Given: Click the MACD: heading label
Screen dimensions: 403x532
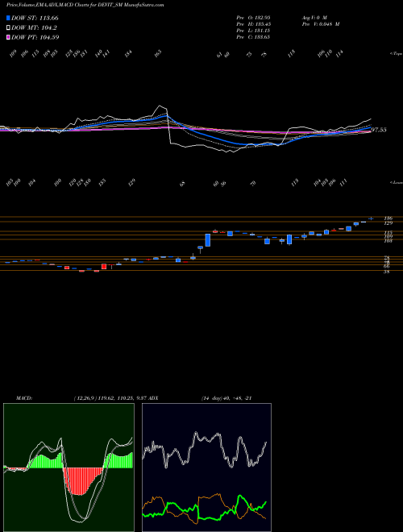Looking at the screenshot, I should (23, 398).
